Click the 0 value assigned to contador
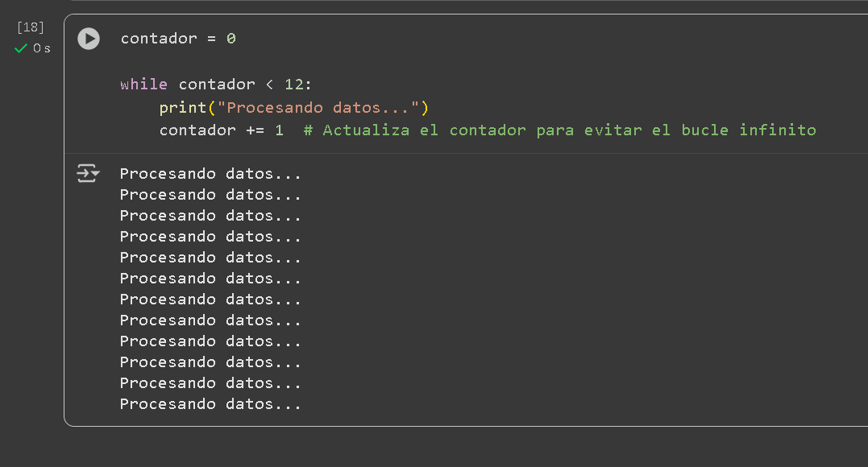Image resolution: width=868 pixels, height=467 pixels. coord(231,39)
